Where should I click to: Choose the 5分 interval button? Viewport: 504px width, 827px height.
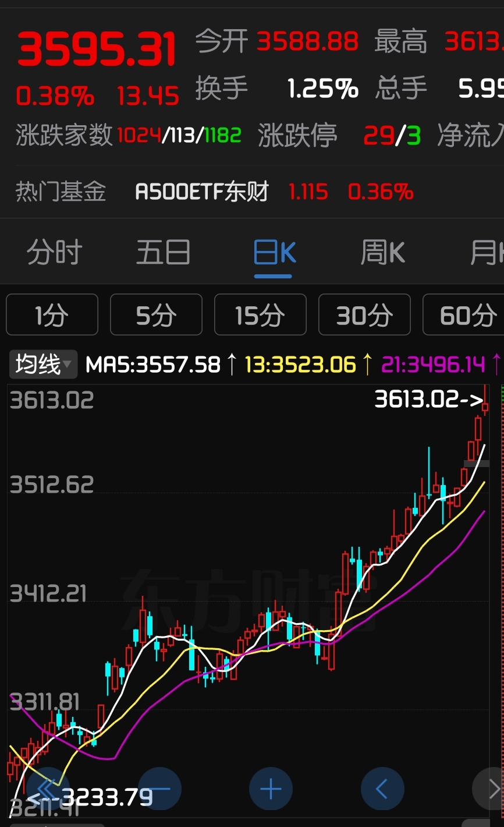pos(156,315)
